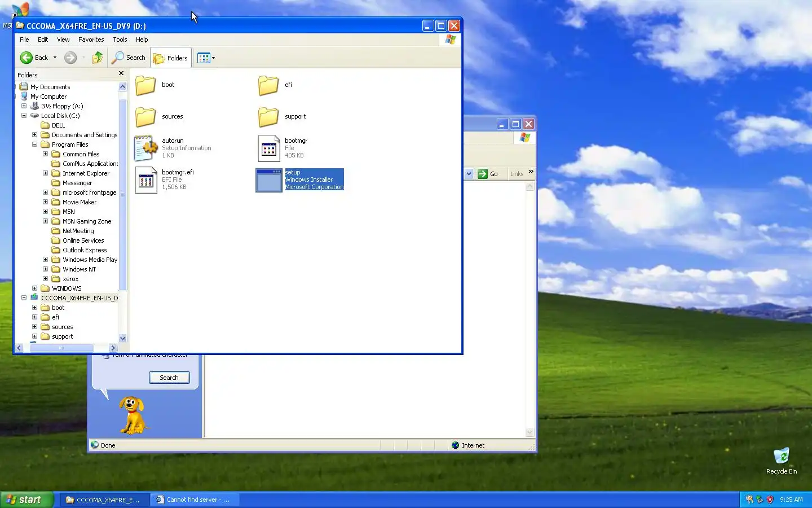The image size is (812, 508).
Task: Select the efi folder icon in file pane
Action: 268,85
